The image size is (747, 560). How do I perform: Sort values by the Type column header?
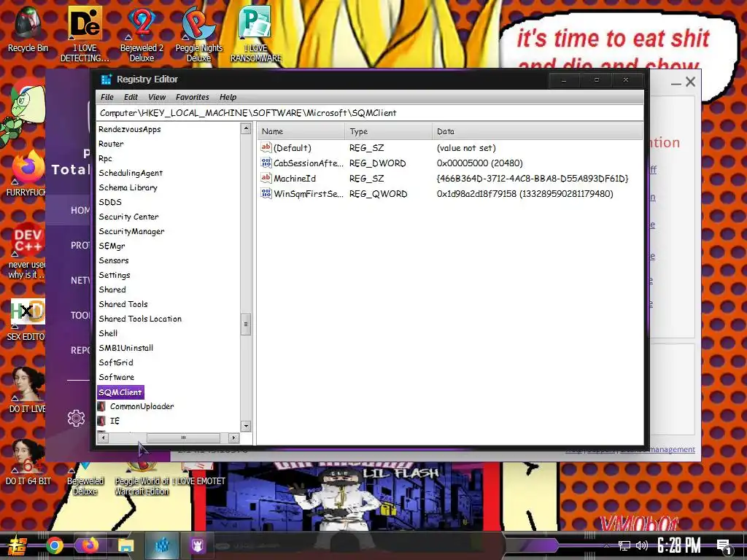[388, 131]
